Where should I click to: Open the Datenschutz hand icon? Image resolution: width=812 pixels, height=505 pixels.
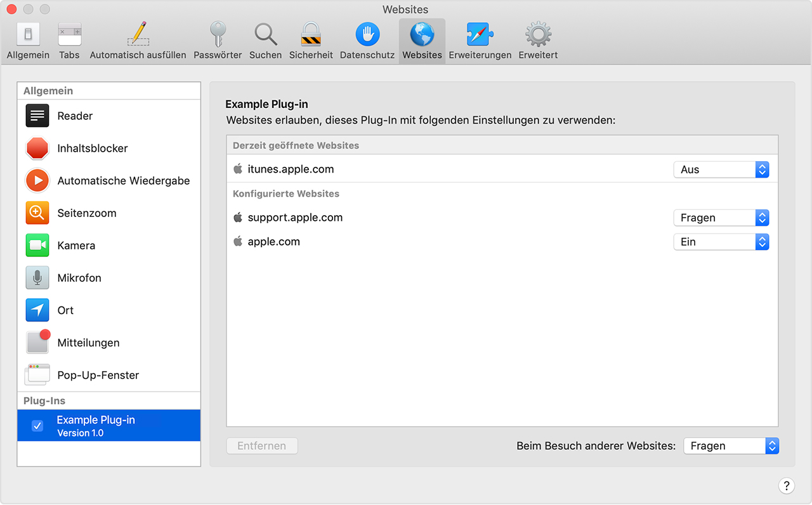pyautogui.click(x=367, y=34)
